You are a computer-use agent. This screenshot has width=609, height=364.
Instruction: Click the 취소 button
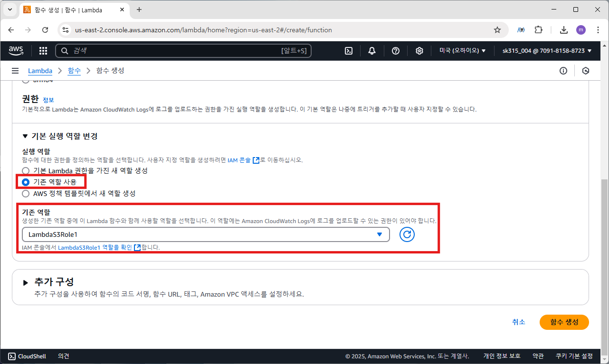(519, 322)
